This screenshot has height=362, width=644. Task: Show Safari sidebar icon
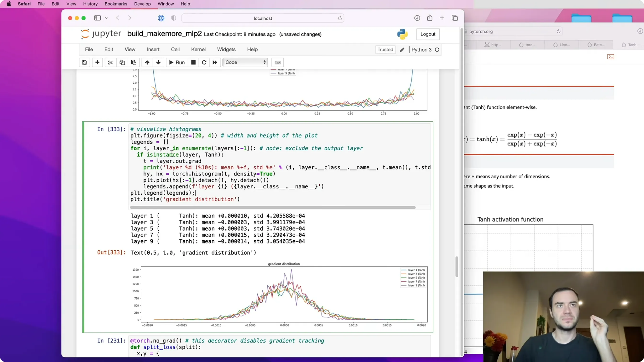click(97, 18)
